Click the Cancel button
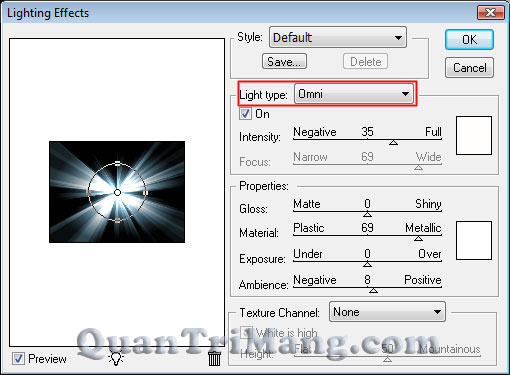 [469, 68]
